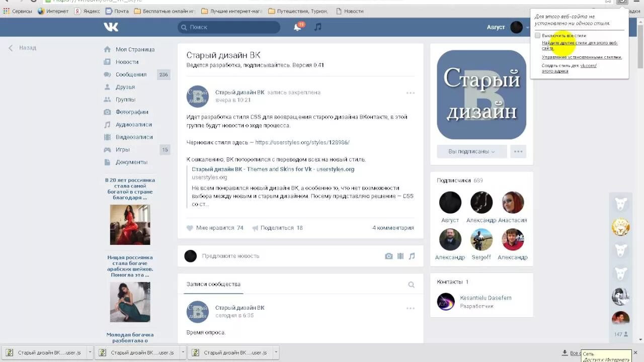Viewport: 644px width, 362px height.
Task: Select Записи сообщества tab
Action: (213, 284)
